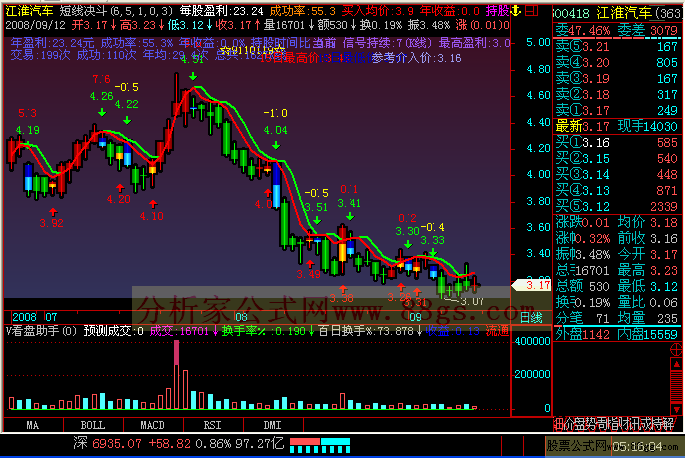Click the 最高 3.23 value
The image size is (685, 458).
pos(647,271)
